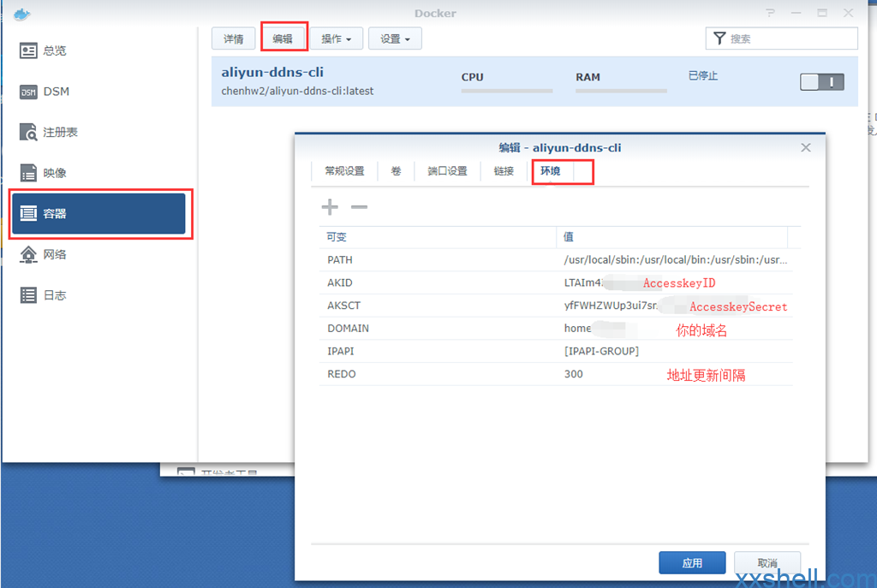Click the 编辑 edit button
The height and width of the screenshot is (588, 877).
point(283,39)
